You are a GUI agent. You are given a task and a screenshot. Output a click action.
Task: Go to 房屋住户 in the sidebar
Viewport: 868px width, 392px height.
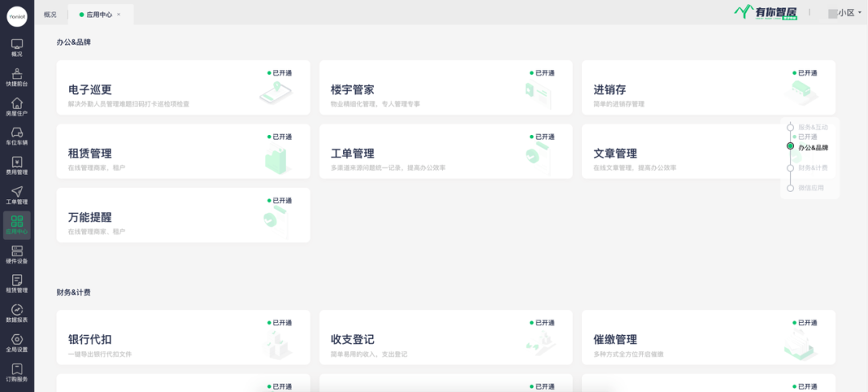click(x=17, y=107)
